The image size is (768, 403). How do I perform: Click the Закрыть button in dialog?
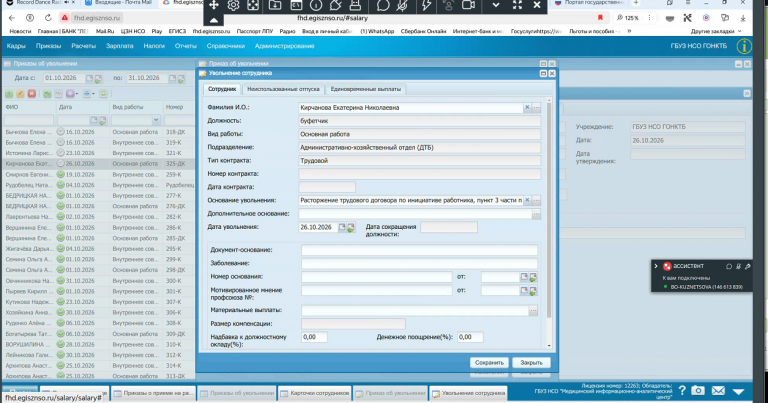click(531, 363)
